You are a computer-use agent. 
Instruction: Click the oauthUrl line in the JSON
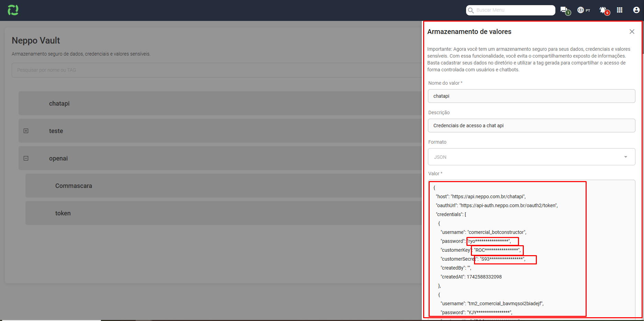497,205
